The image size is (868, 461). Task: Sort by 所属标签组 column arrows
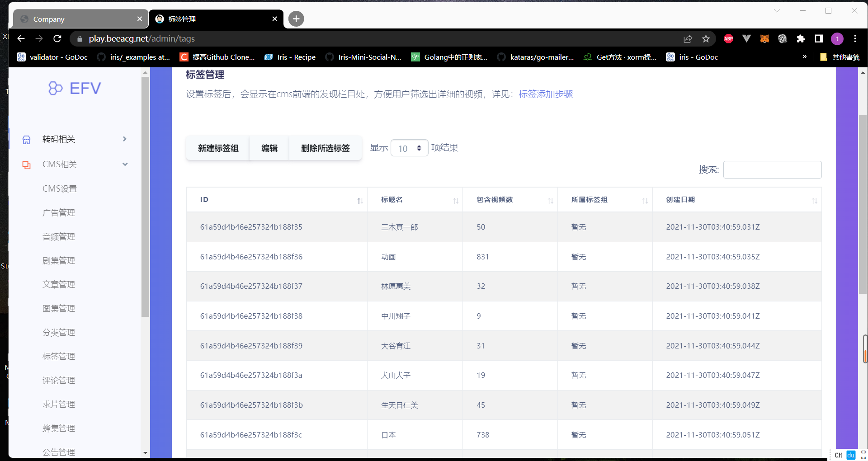[646, 201]
